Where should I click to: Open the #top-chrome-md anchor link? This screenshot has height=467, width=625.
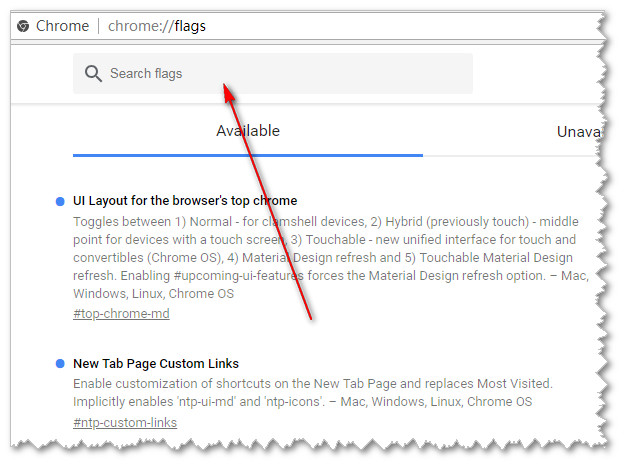(x=121, y=314)
